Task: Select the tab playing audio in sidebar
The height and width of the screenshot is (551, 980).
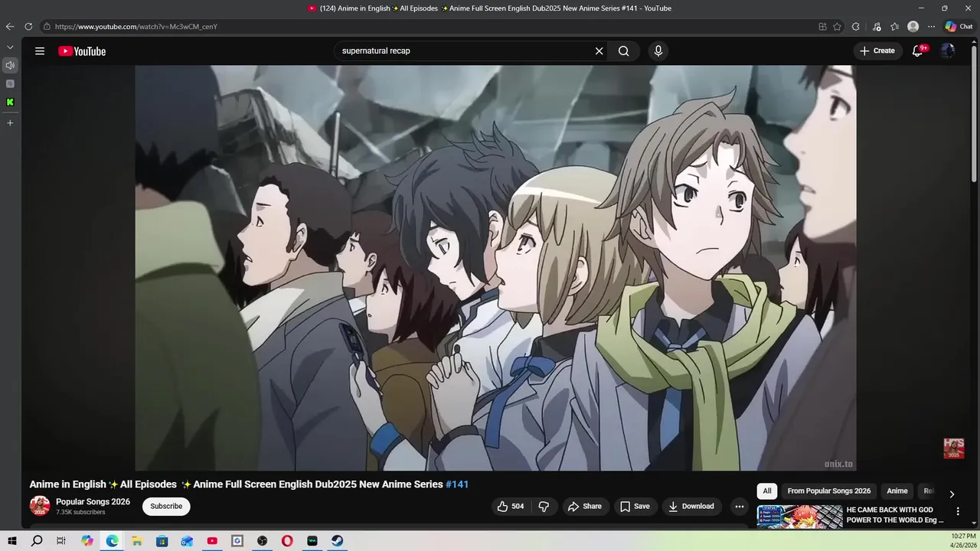Action: coord(10,66)
